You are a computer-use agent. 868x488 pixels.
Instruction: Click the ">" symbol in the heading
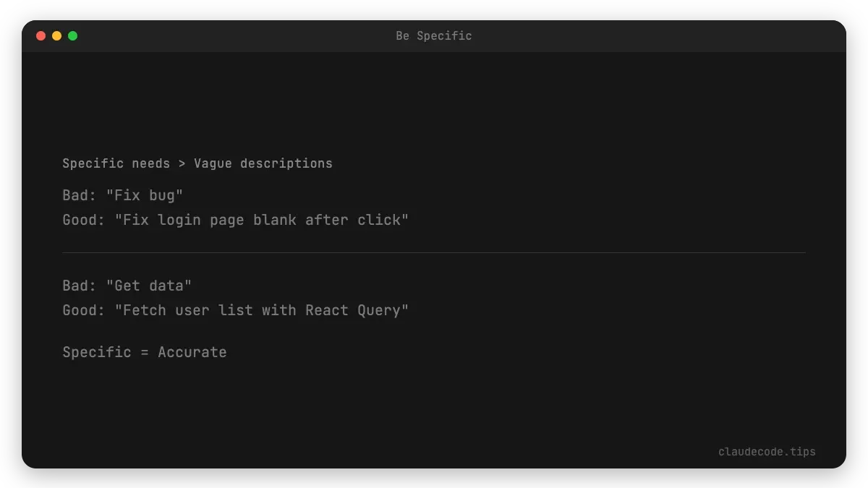[182, 163]
